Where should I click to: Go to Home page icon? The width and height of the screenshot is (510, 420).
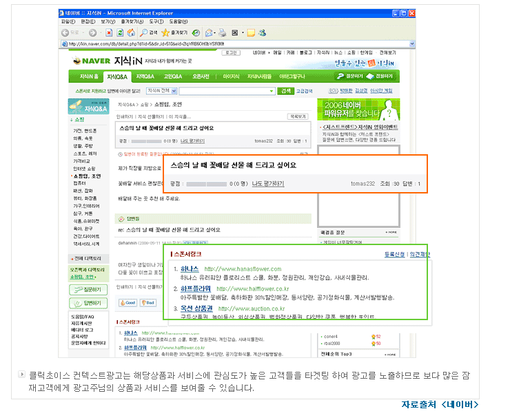131,33
